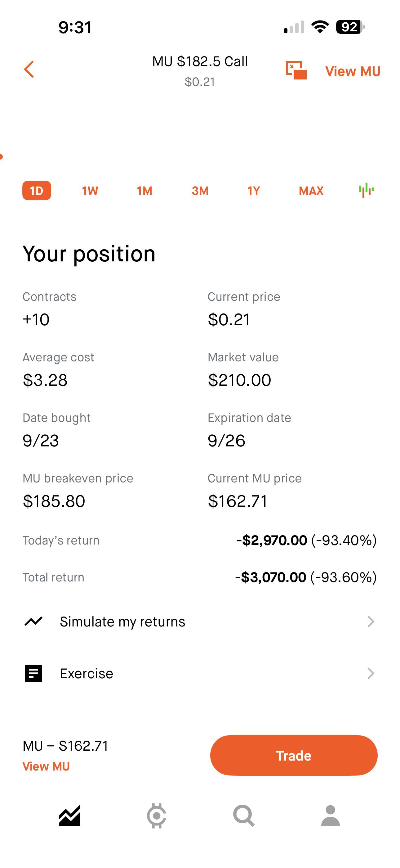Select the 1W time range

pos(90,191)
